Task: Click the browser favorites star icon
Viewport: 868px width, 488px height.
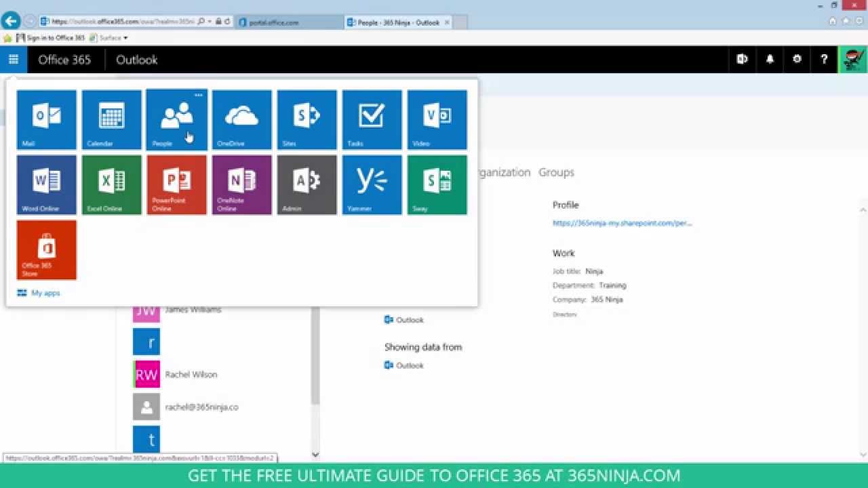Action: (846, 21)
